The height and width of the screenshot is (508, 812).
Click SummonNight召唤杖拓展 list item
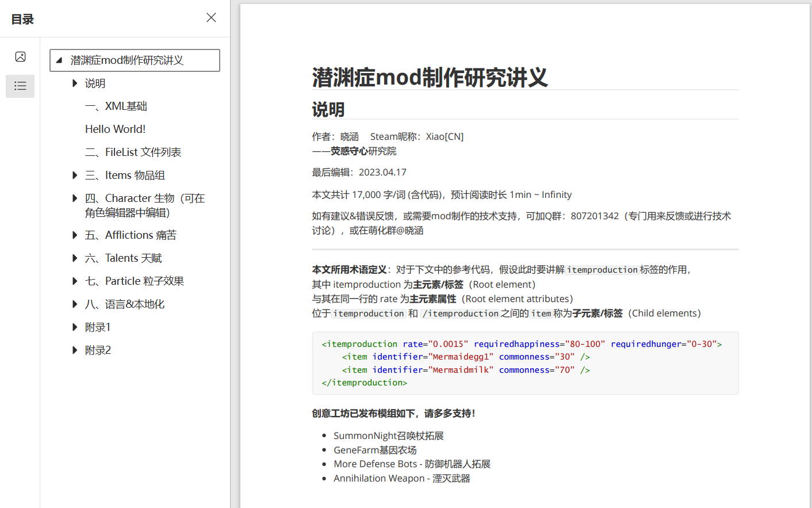tap(389, 436)
